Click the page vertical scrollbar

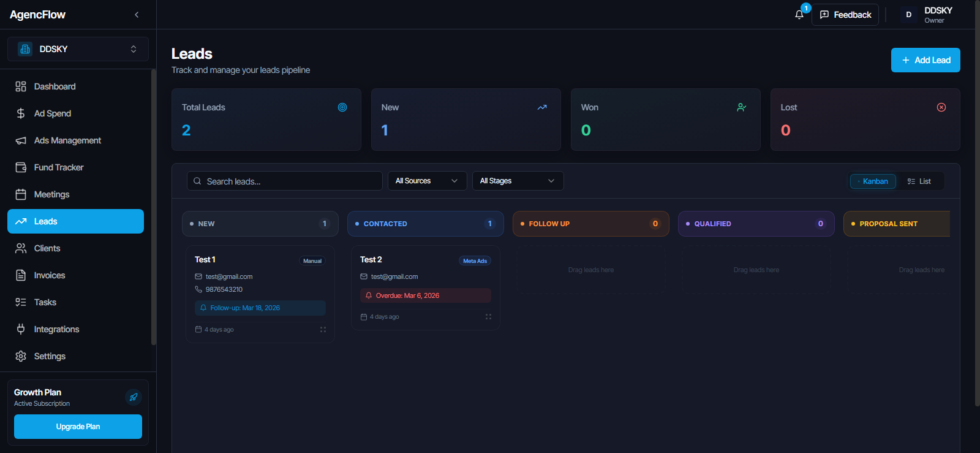tap(977, 202)
